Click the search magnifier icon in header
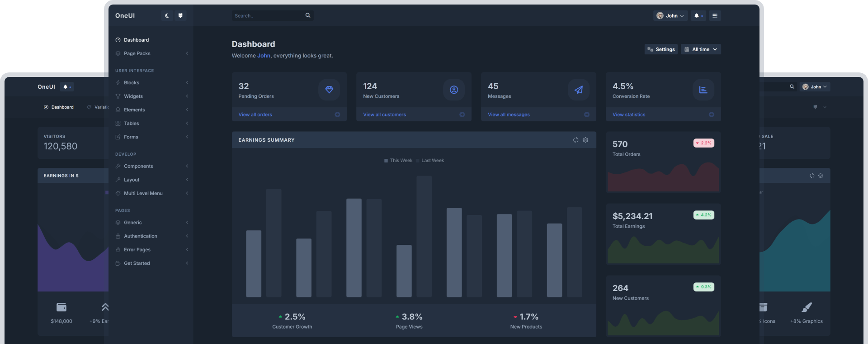This screenshot has width=868, height=344. pyautogui.click(x=308, y=15)
